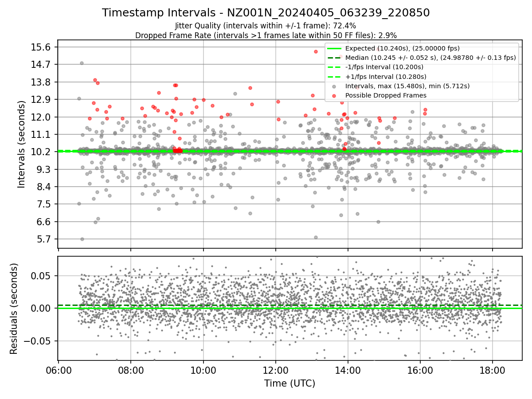Click the x-axis tick label 06:00

59,371
